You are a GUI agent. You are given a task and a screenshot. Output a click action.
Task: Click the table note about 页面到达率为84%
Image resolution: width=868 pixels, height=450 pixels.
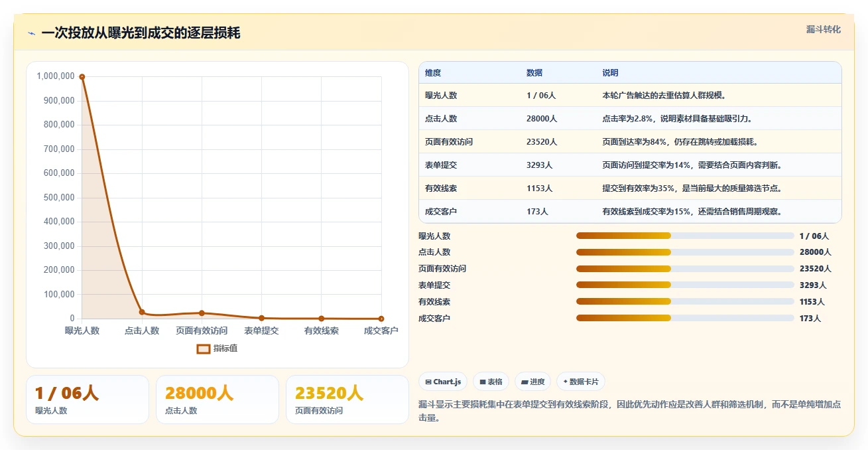click(x=680, y=142)
